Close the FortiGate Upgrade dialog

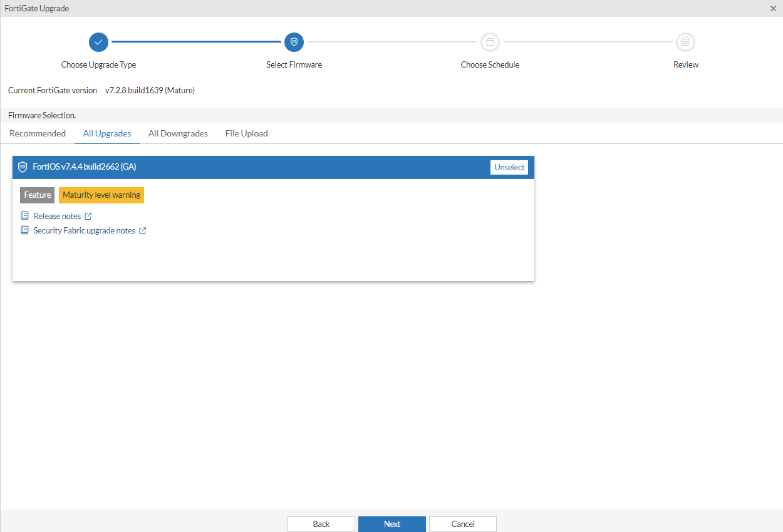[x=773, y=8]
